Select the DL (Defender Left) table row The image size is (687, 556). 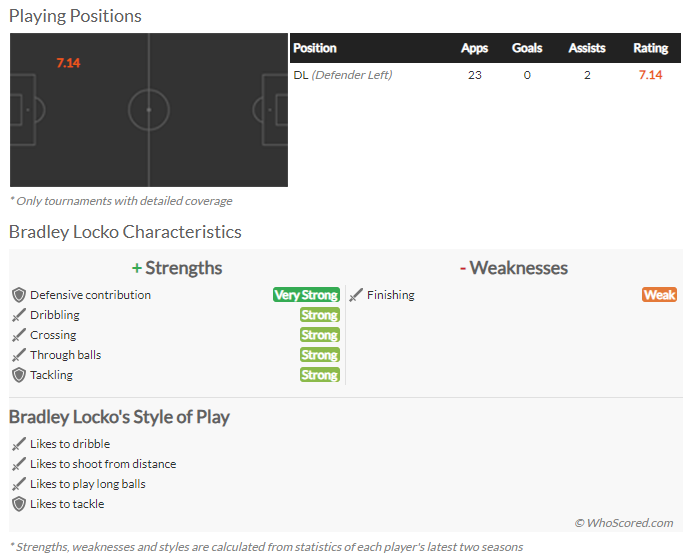[485, 75]
